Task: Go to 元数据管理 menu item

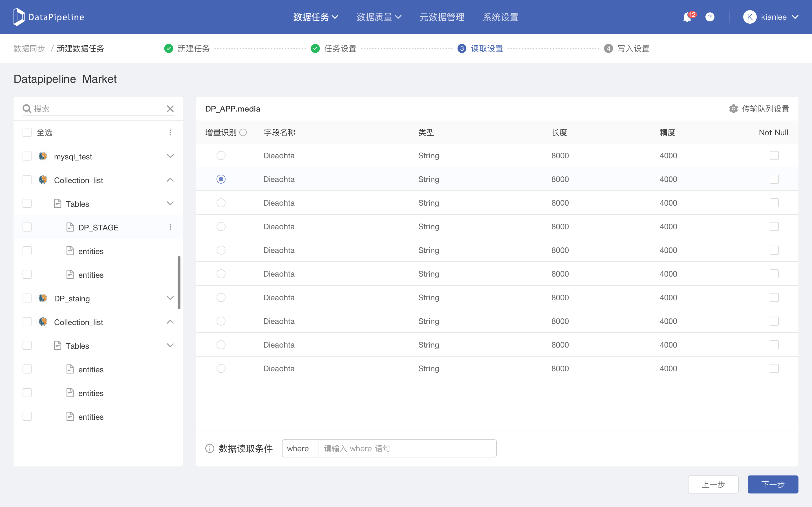Action: [442, 17]
